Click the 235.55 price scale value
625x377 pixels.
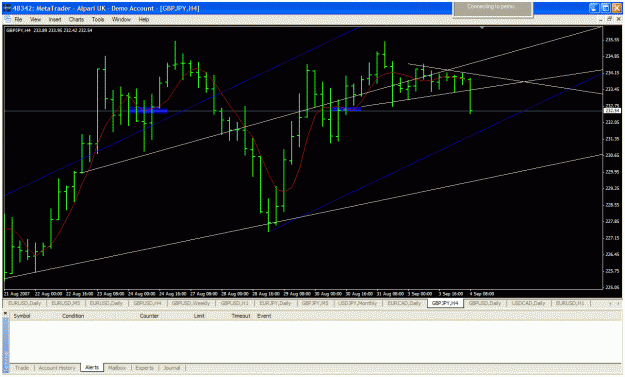click(612, 39)
